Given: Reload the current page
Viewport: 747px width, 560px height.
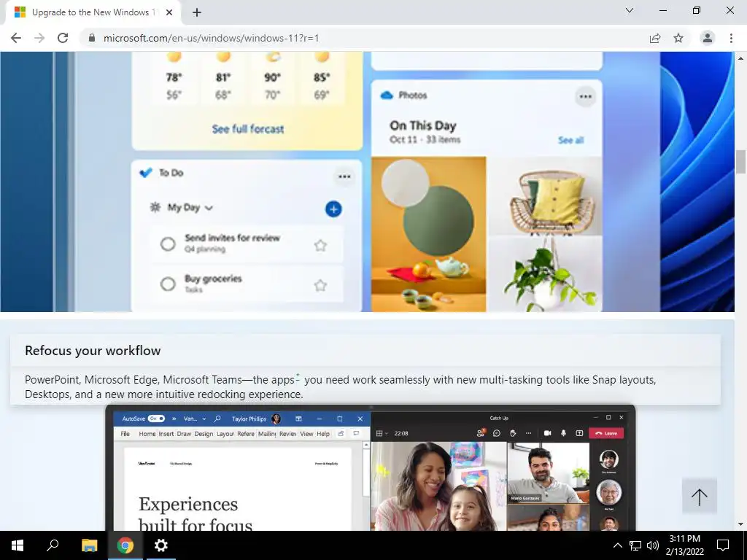Looking at the screenshot, I should pos(63,38).
